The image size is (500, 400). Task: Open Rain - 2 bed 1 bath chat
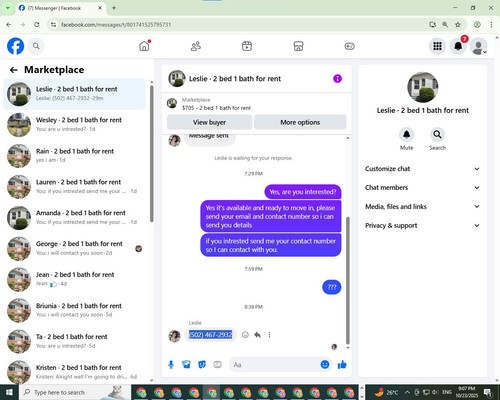(74, 156)
